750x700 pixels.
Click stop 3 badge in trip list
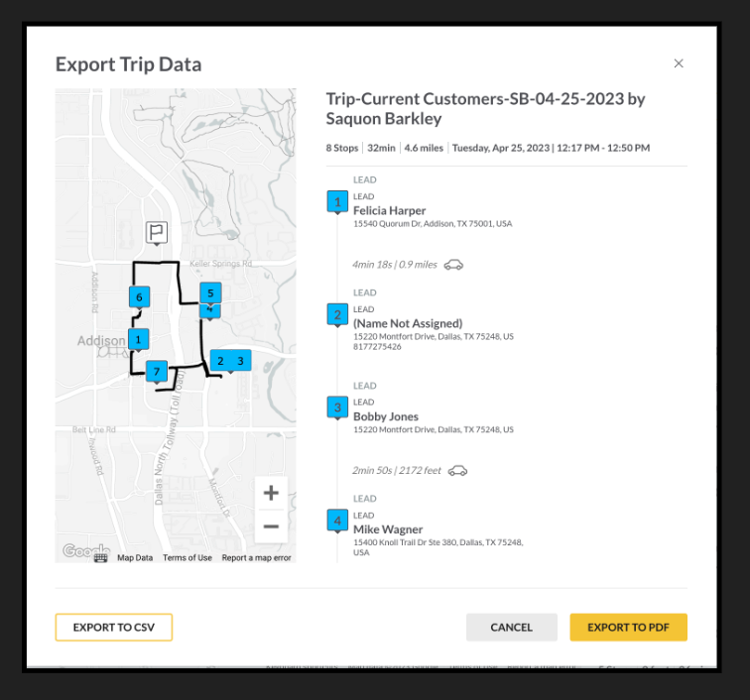[x=337, y=408]
